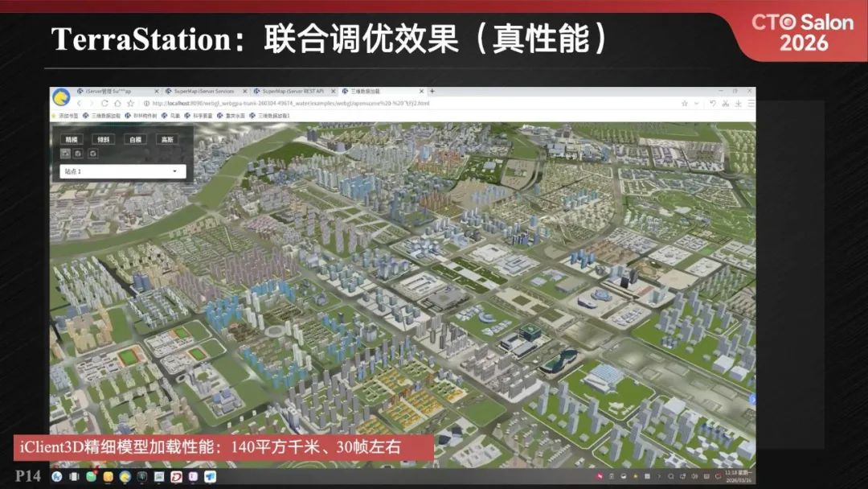This screenshot has height=489, width=868.
Task: Click the third rotate icon in the scene panel
Action: 92,154
